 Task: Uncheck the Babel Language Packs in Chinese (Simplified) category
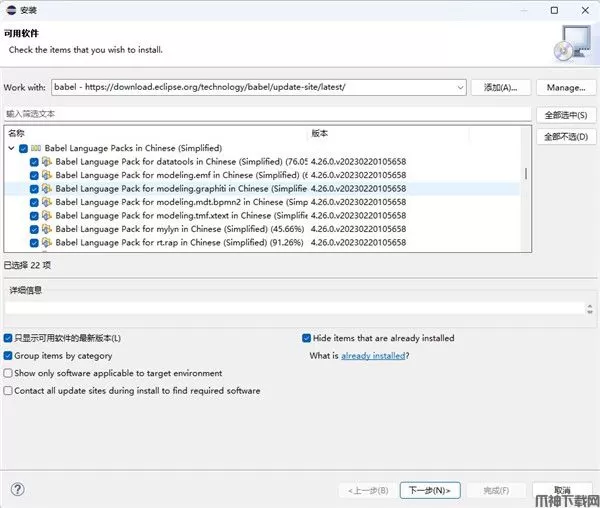click(23, 148)
